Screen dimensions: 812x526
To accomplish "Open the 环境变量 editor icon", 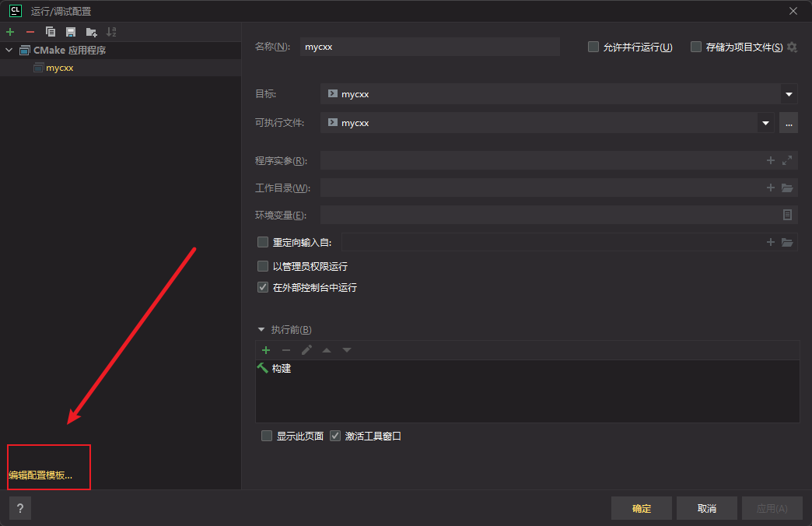I will [x=787, y=215].
